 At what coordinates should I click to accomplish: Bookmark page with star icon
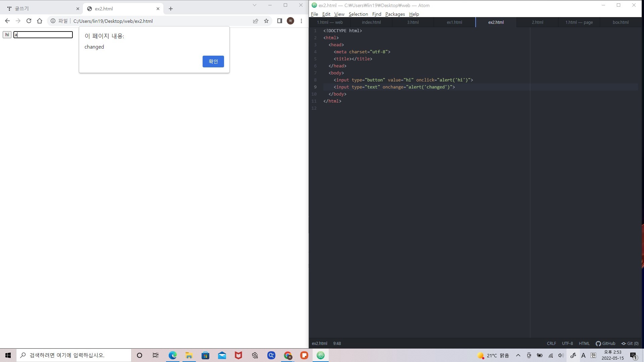[266, 21]
